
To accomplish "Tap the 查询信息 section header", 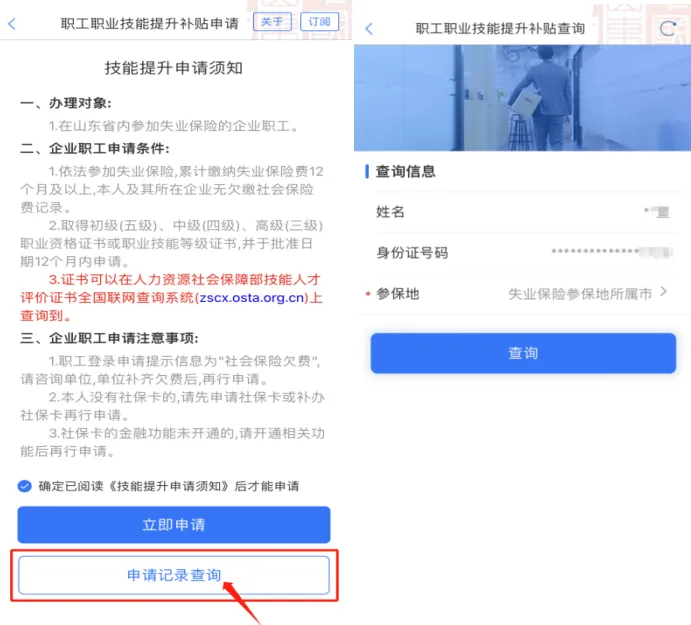I will point(405,171).
